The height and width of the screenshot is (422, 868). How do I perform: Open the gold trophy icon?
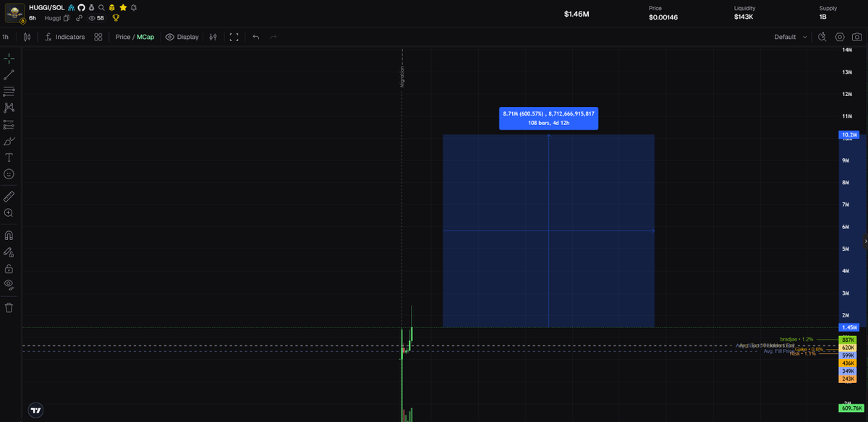click(x=116, y=18)
